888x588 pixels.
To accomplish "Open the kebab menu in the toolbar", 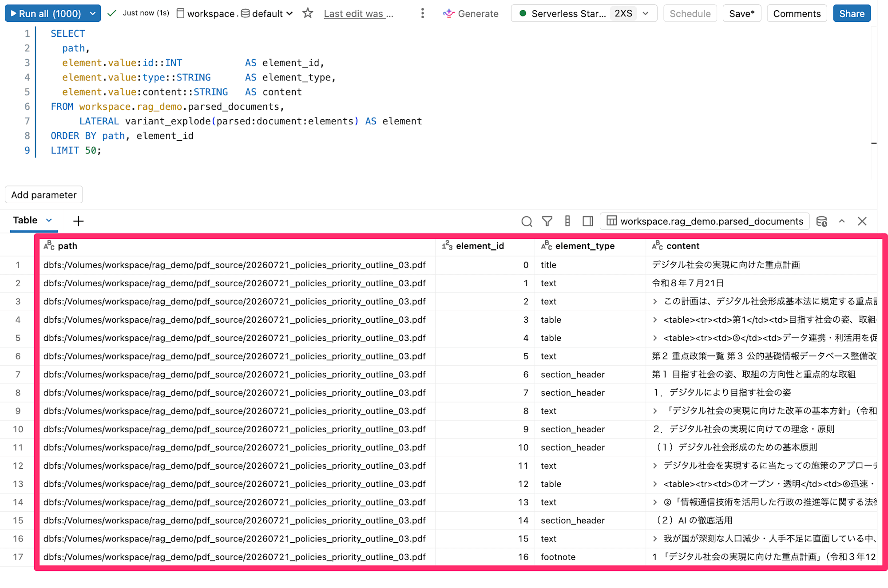I will pyautogui.click(x=422, y=13).
